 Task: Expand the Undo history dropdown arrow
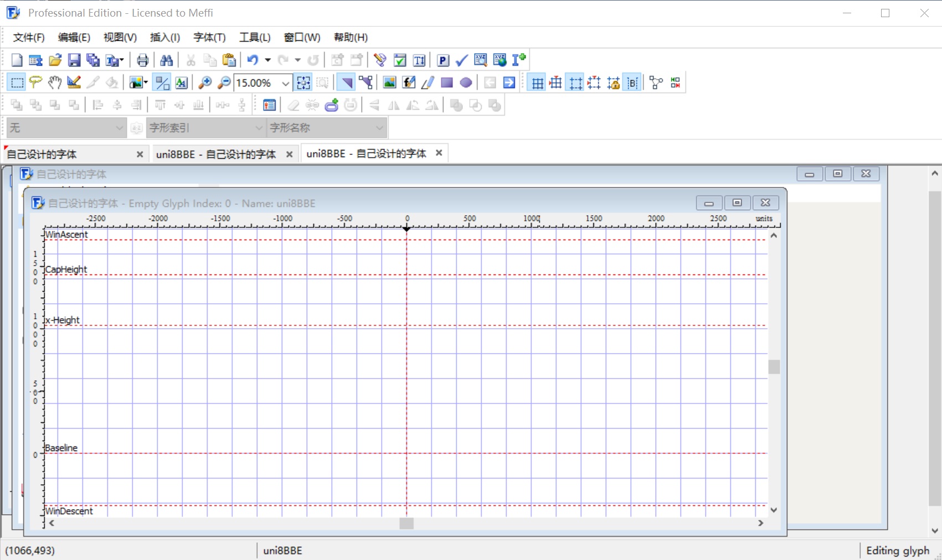[267, 60]
